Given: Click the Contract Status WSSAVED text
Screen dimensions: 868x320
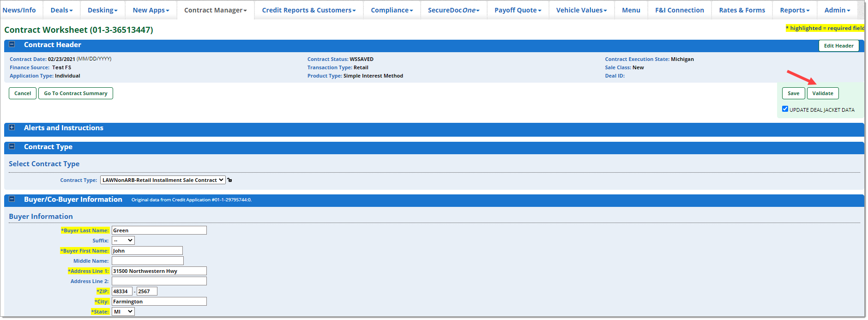Looking at the screenshot, I should pos(362,59).
